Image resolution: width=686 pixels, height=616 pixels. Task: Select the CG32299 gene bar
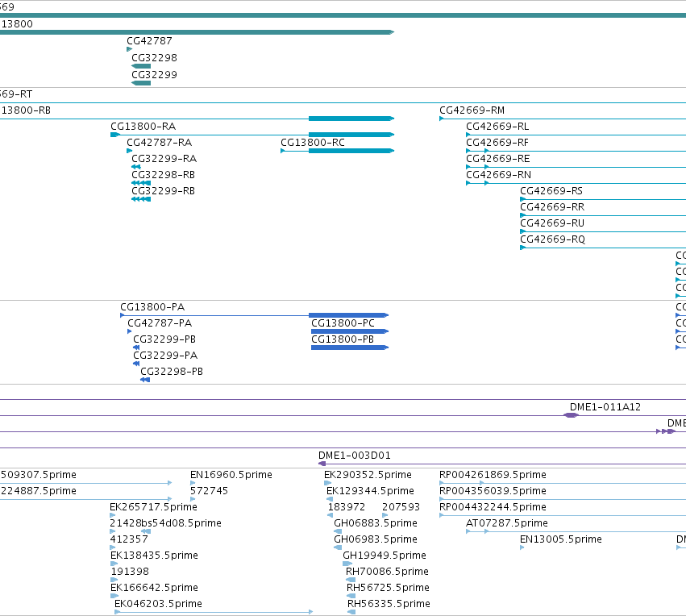click(x=141, y=83)
